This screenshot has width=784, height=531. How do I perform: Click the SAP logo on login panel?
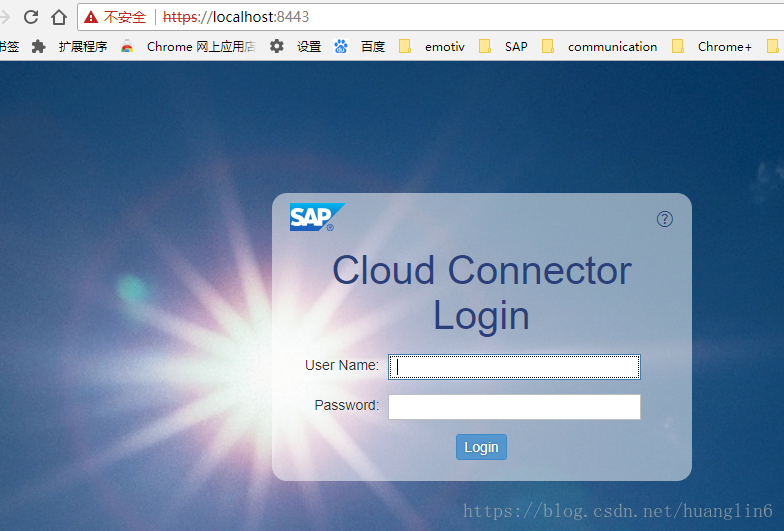[318, 217]
